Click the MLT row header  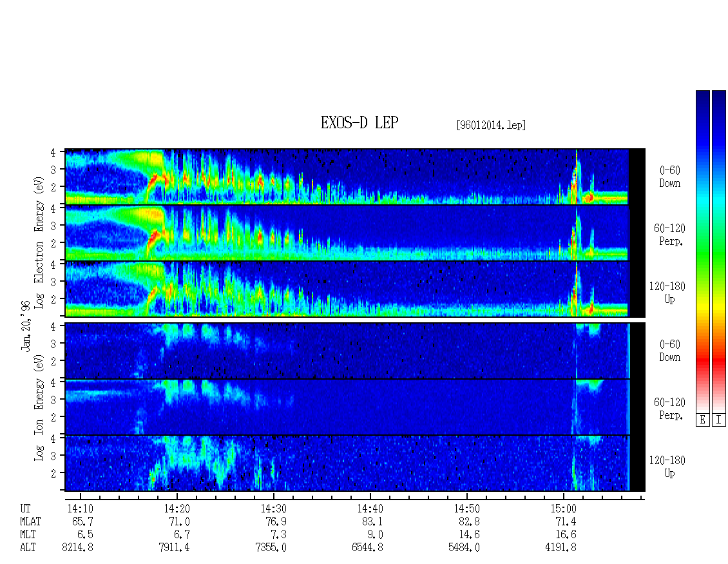coord(28,535)
